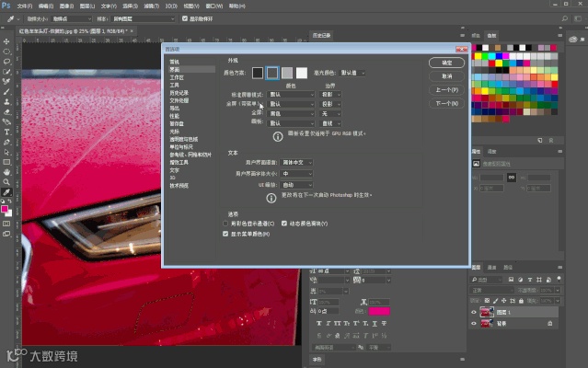Click faux bold T icon in Character panel
Screen dimensions: 588x368
tap(319, 324)
